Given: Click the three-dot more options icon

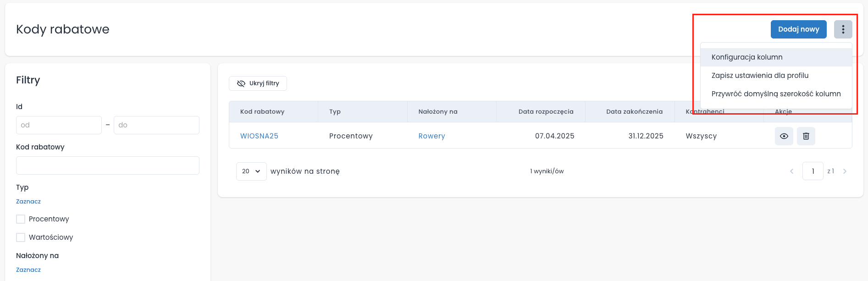Looking at the screenshot, I should click(843, 29).
